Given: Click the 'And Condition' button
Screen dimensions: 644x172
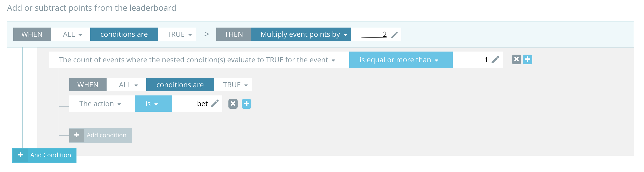Looking at the screenshot, I should [44, 155].
